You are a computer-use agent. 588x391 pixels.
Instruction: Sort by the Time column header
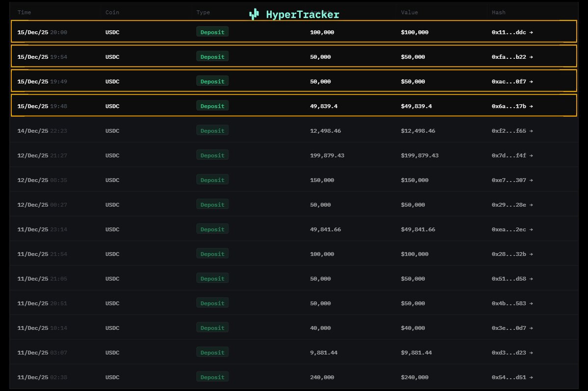pos(24,12)
